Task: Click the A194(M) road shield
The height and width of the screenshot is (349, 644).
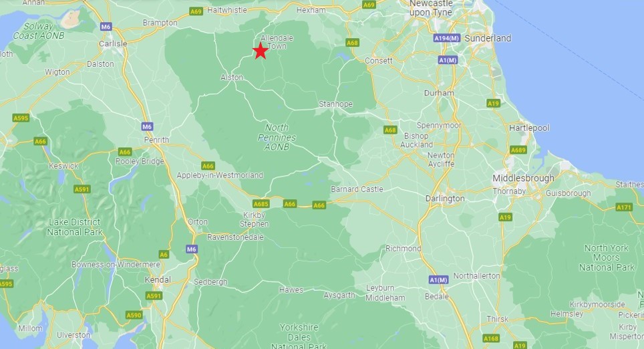Action: (x=446, y=38)
